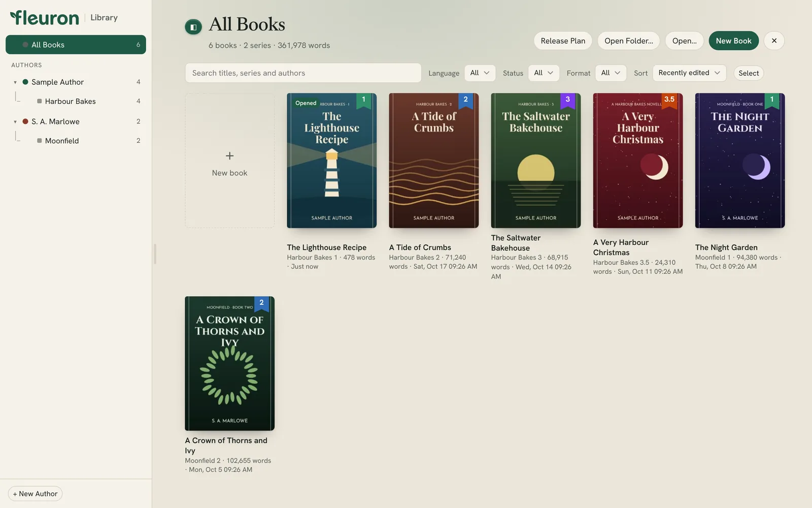The image size is (812, 508).
Task: Open A Very Harbour Christmas book cover
Action: (637, 161)
